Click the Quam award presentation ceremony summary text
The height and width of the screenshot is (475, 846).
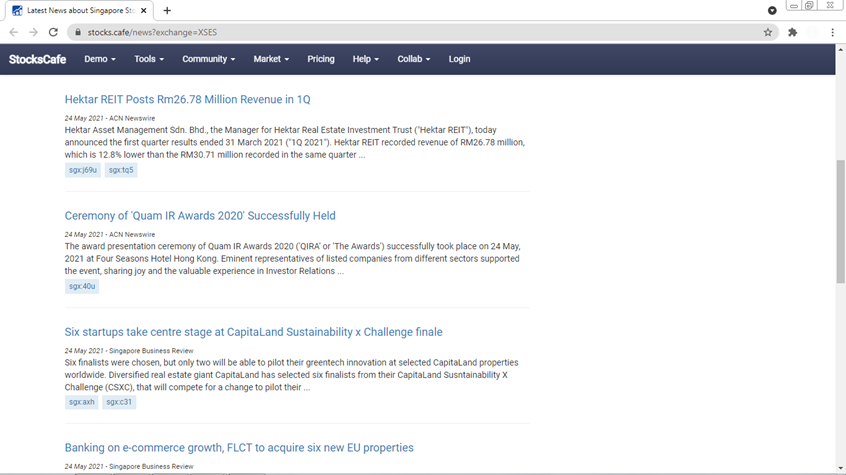(292, 259)
